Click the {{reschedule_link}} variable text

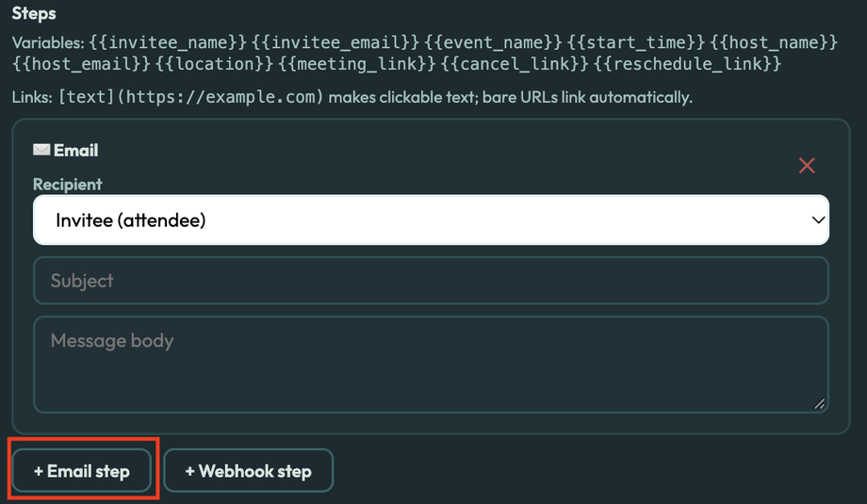click(687, 63)
